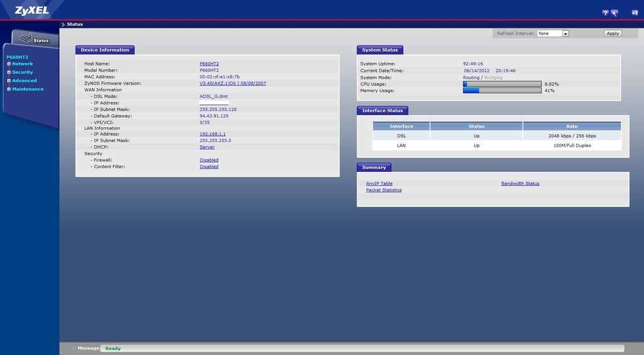Open the P660HT2 host name link

pos(209,64)
